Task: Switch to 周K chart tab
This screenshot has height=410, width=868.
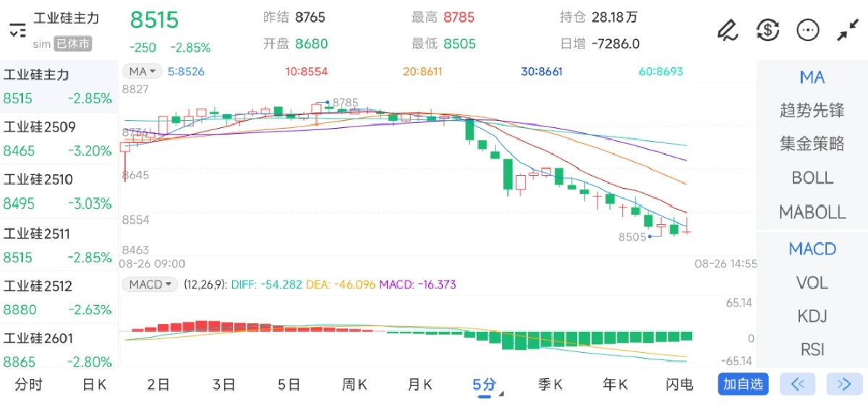Action: [354, 385]
